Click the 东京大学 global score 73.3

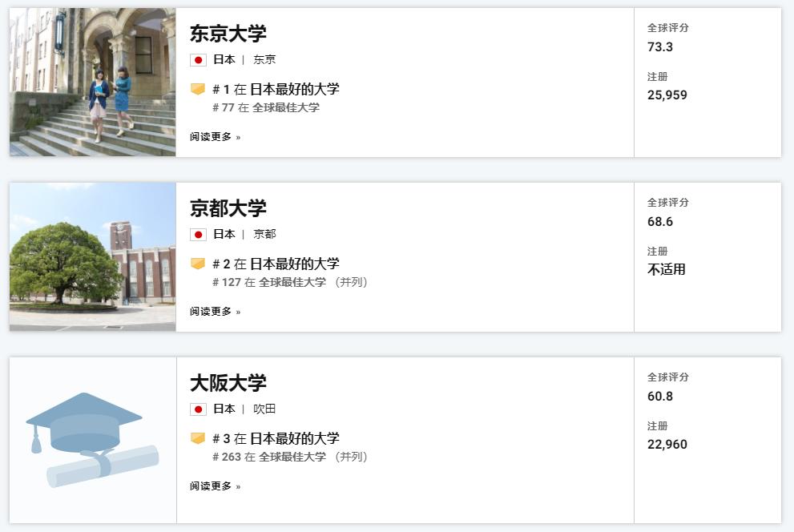(x=660, y=47)
